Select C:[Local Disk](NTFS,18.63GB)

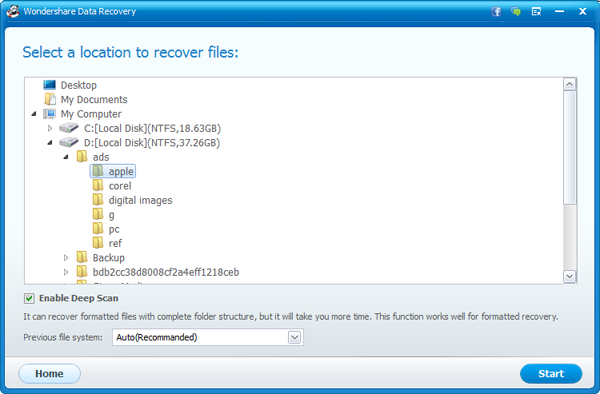click(152, 128)
